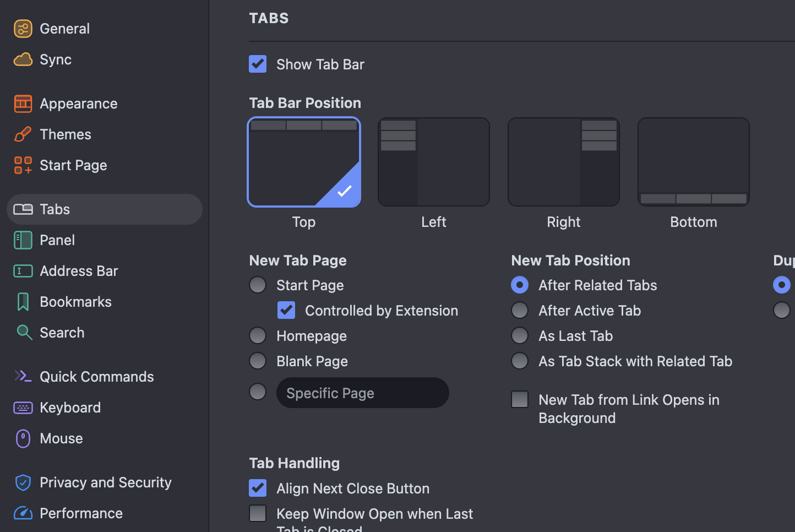
Task: Click the Themes paintbrush icon
Action: (x=23, y=134)
